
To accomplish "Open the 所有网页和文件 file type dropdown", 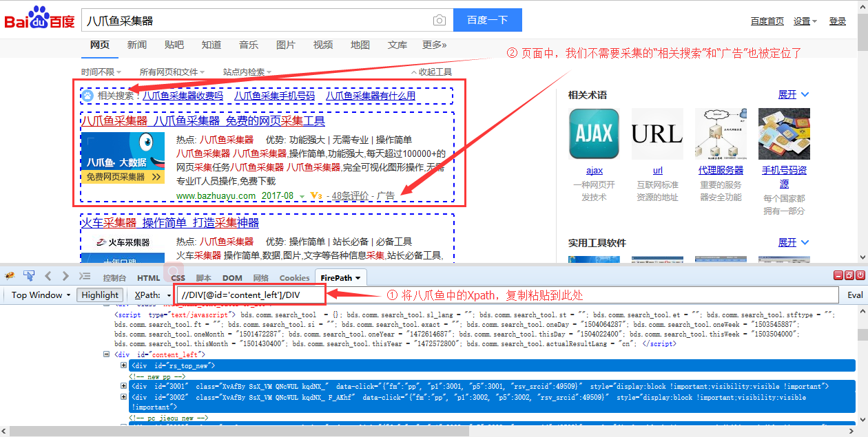I will tap(172, 72).
